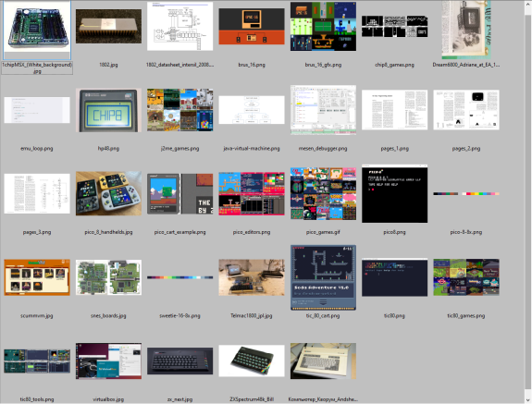
Task: Select the sweetie-16-8x.png palette strip
Action: point(179,277)
